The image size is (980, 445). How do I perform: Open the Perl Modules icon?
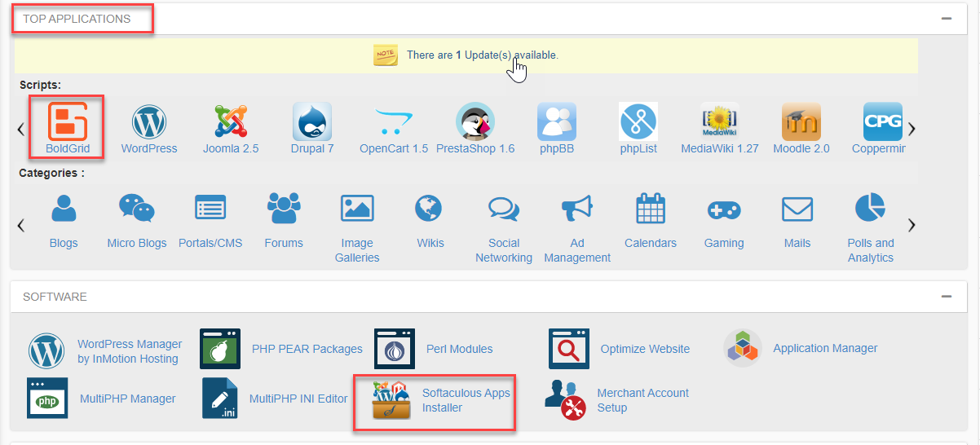tap(395, 349)
